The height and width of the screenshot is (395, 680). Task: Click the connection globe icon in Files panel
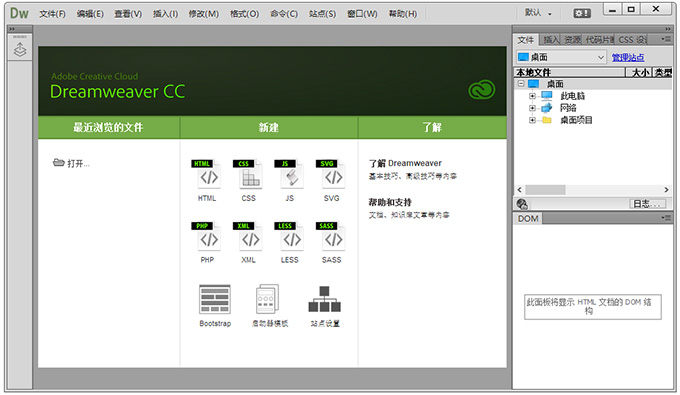[x=522, y=204]
